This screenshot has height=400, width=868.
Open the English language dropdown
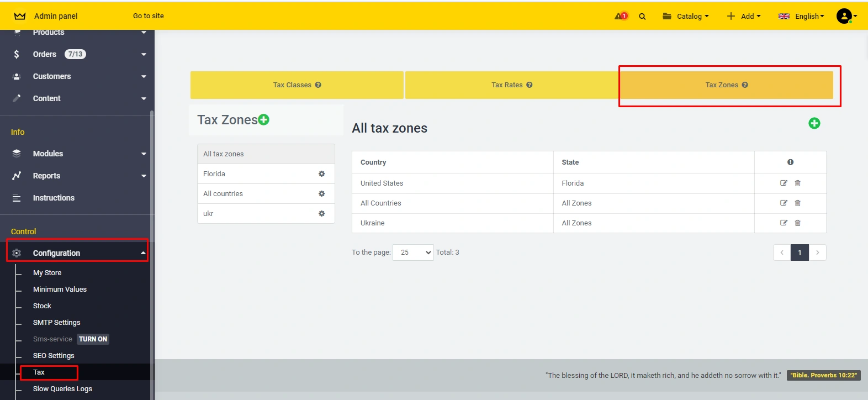tap(801, 17)
